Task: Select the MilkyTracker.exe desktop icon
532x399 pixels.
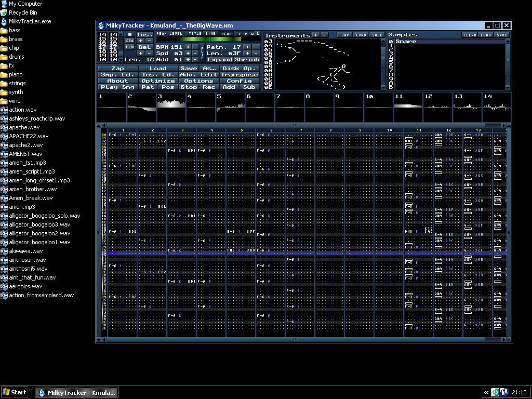Action: [26, 21]
